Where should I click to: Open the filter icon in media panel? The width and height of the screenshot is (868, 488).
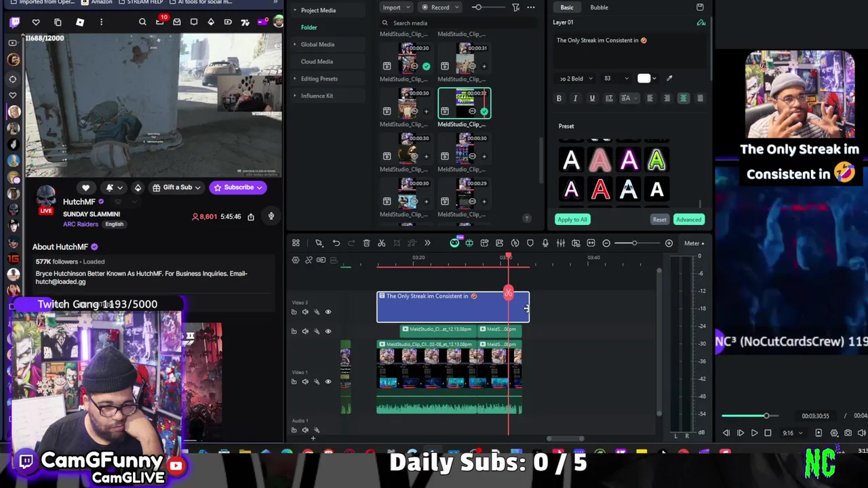pyautogui.click(x=515, y=7)
